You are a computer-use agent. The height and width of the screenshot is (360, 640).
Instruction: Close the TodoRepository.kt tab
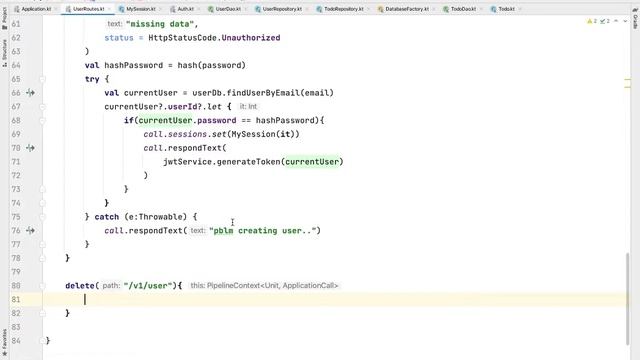(369, 9)
